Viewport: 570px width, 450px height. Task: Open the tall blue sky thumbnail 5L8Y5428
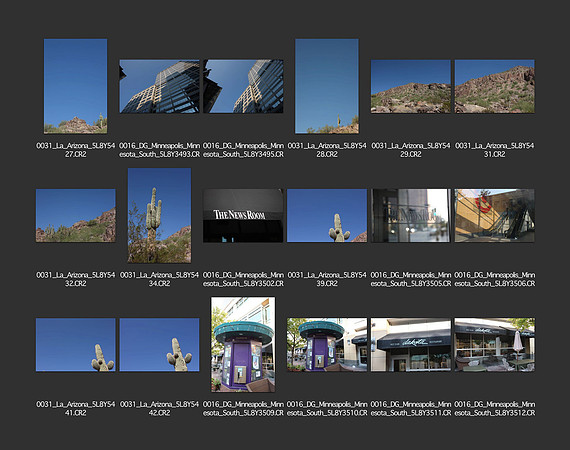pos(327,86)
